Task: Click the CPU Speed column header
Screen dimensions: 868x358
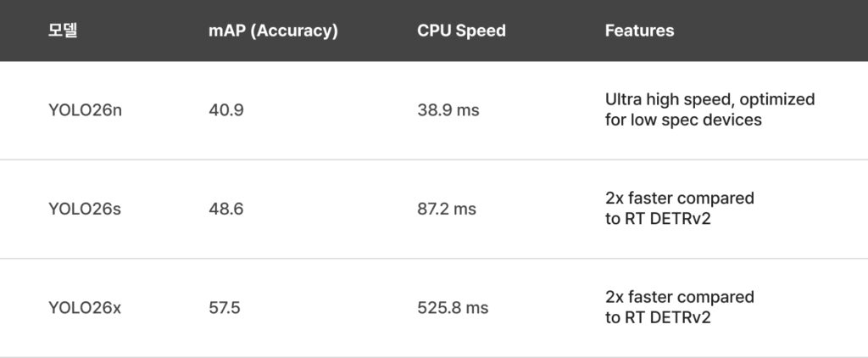Action: tap(461, 31)
